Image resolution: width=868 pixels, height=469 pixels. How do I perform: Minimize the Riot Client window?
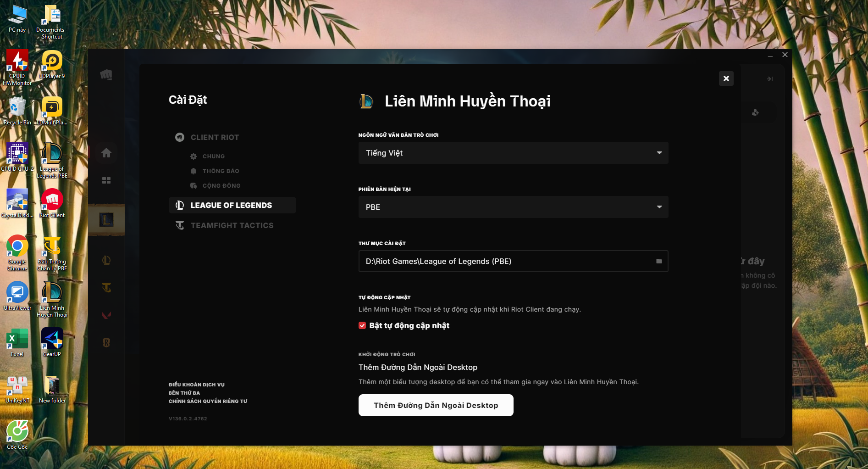coord(770,55)
